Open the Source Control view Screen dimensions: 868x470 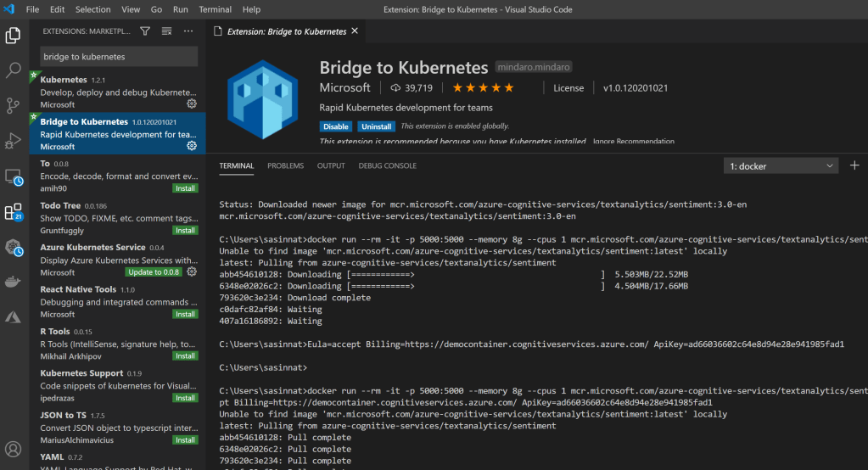tap(14, 105)
